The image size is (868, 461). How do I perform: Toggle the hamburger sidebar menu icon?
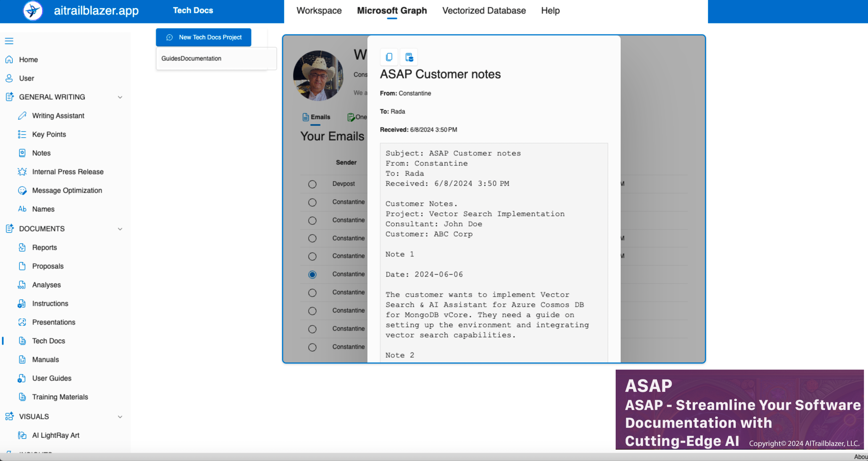pos(9,41)
